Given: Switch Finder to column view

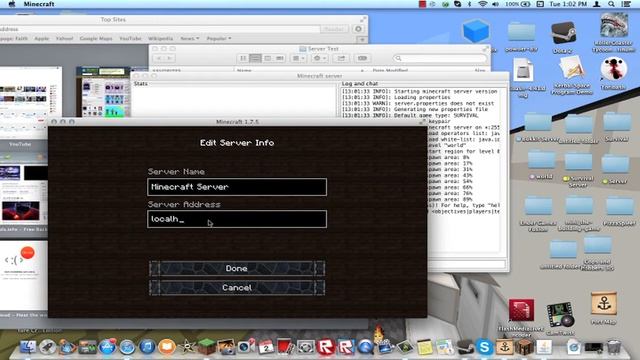Looking at the screenshot, I should (267, 58).
